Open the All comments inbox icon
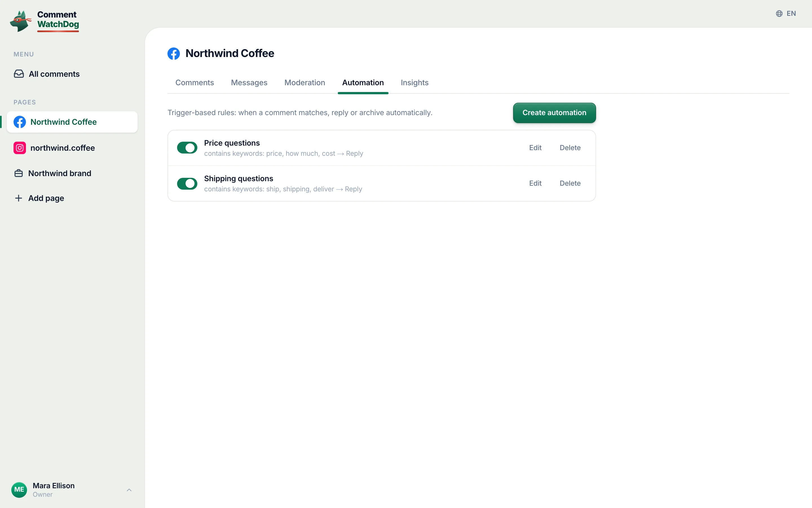Viewport: 812px width, 508px height. [x=19, y=74]
